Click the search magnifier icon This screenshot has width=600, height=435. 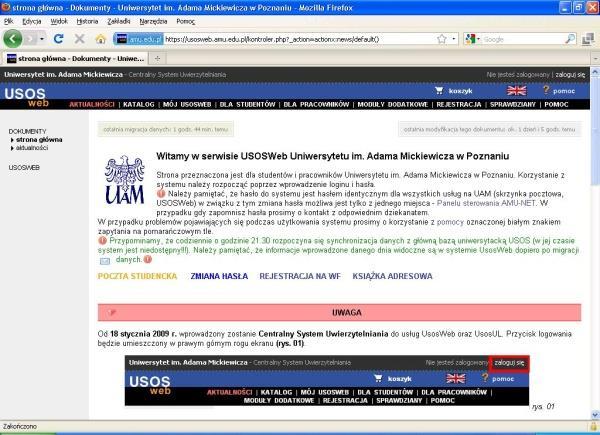[x=570, y=39]
